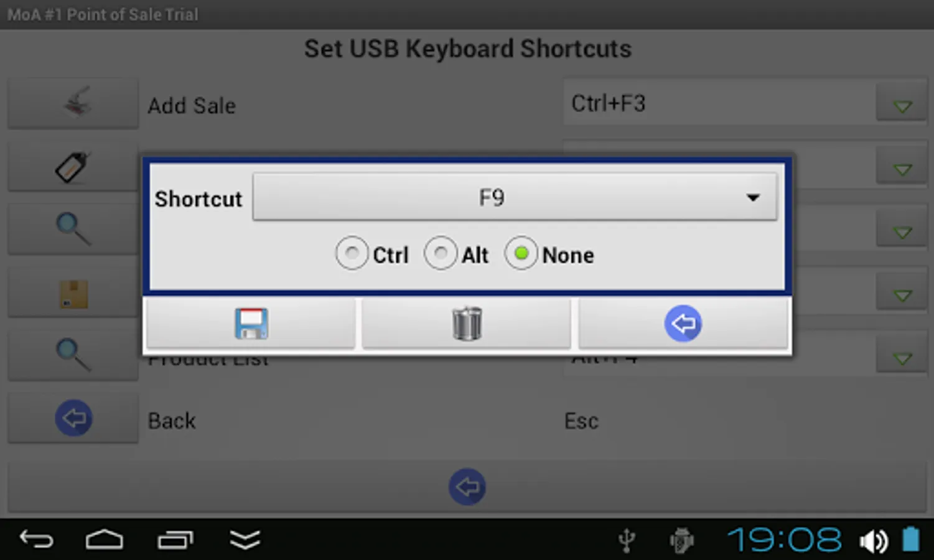
Task: Delete shortcut using the trash can icon
Action: (x=467, y=324)
